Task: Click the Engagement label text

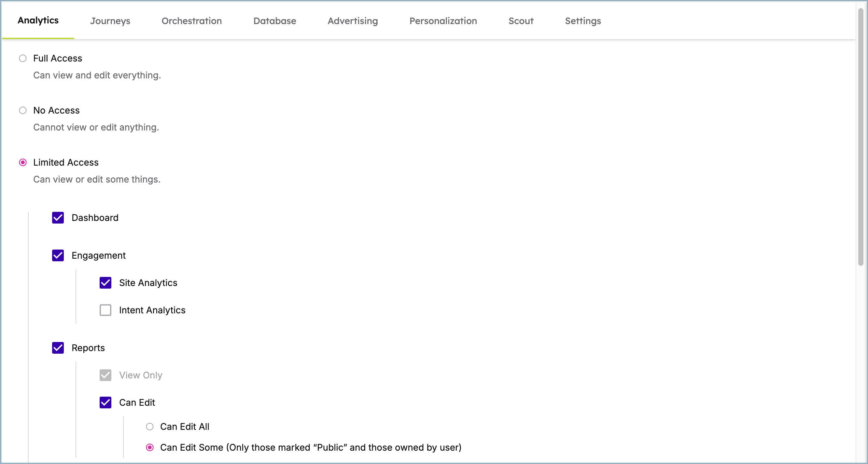Action: [x=98, y=256]
